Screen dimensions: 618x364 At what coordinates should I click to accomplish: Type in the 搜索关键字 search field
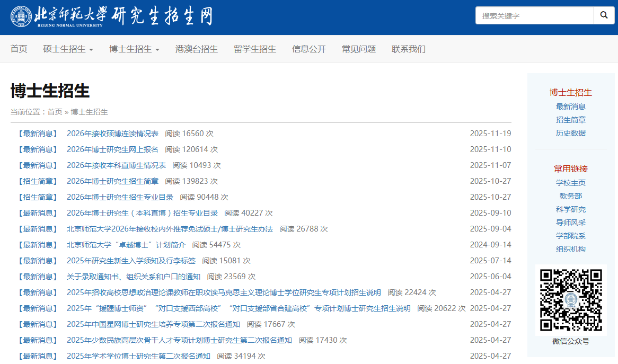click(534, 16)
